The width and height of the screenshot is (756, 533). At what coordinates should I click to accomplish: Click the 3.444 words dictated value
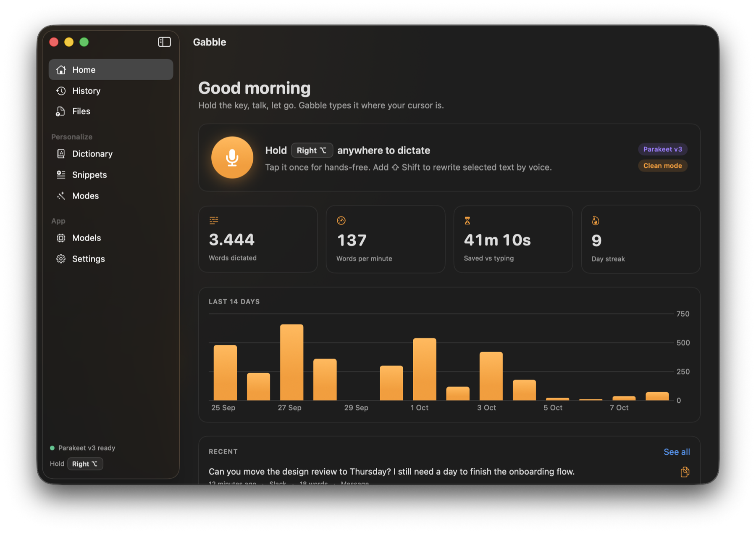click(x=232, y=240)
